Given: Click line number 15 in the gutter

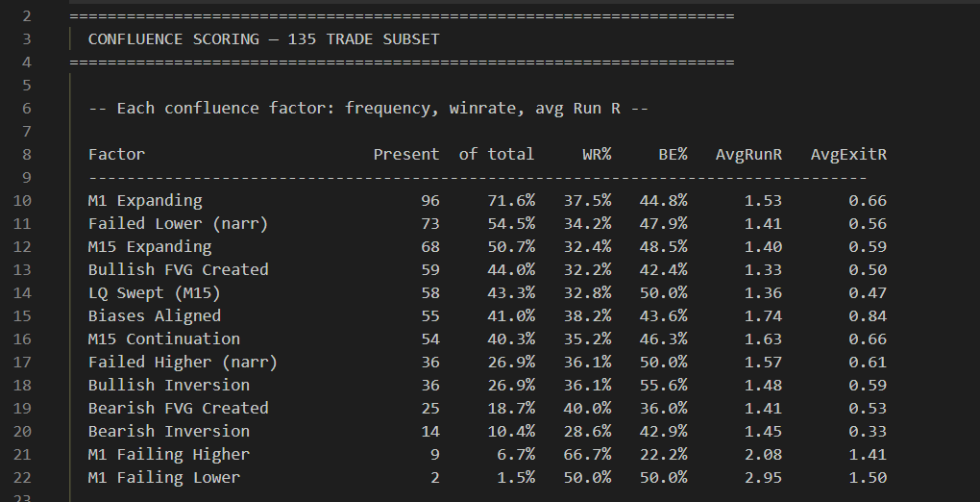Looking at the screenshot, I should [22, 316].
